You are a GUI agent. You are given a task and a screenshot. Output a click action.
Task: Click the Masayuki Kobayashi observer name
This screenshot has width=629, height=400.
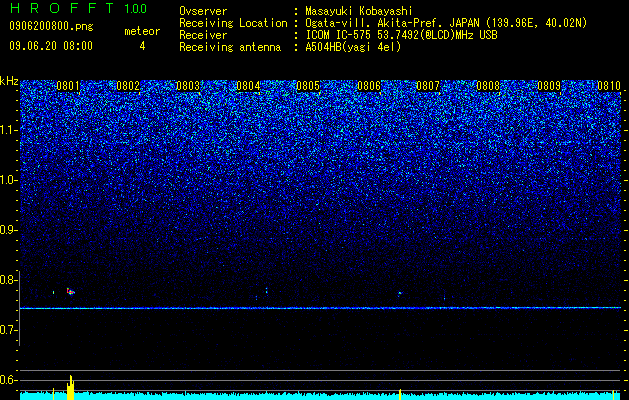(359, 11)
